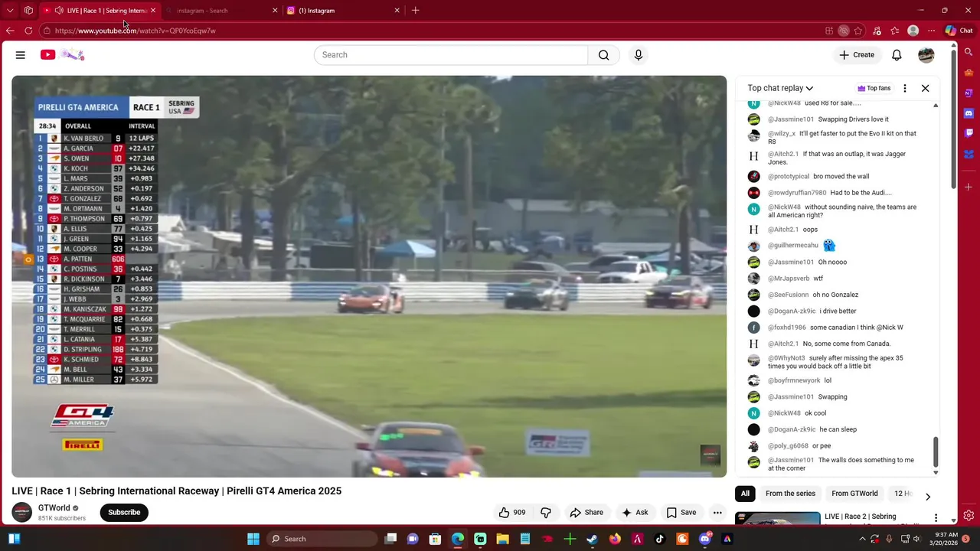
Task: Click the tracking prevention eye icon
Action: click(x=844, y=31)
